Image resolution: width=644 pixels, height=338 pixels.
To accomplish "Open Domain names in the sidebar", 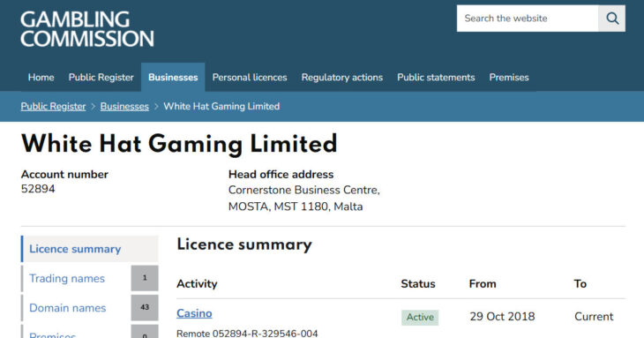I will coord(67,308).
